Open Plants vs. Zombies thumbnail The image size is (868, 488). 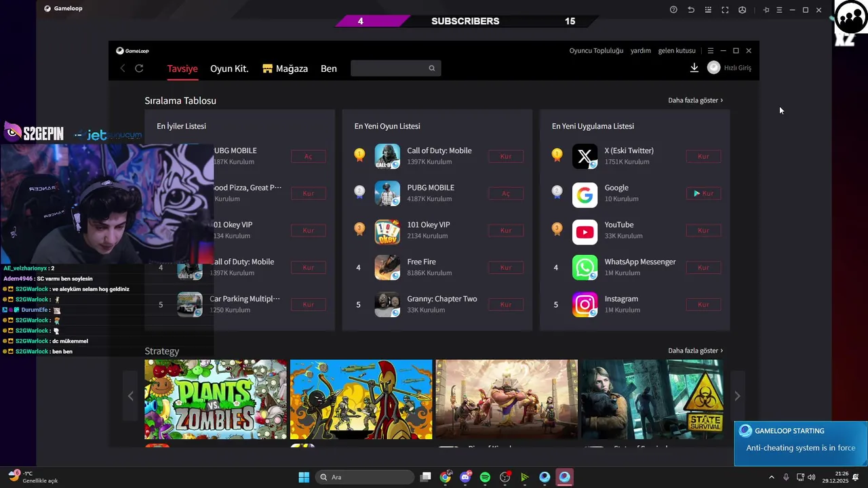point(216,399)
